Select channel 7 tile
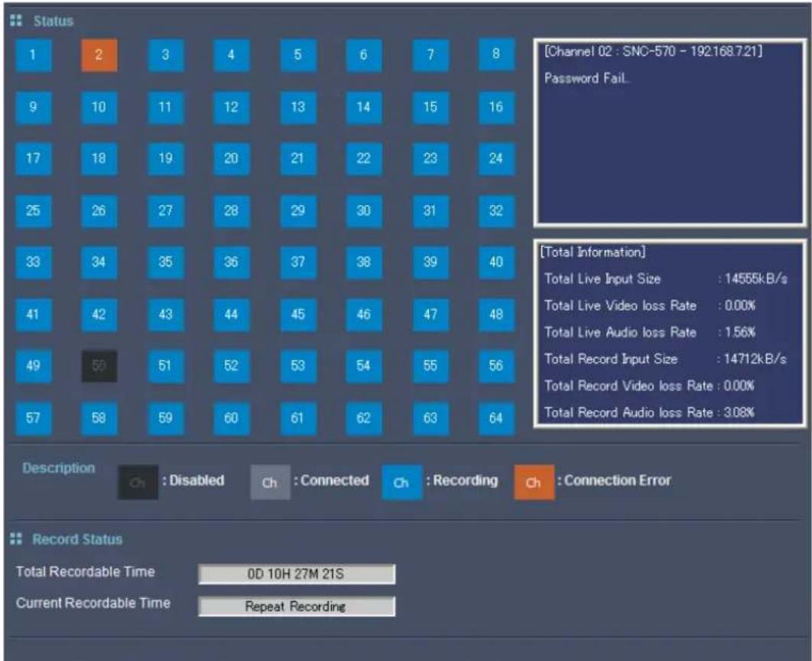 tap(430, 55)
